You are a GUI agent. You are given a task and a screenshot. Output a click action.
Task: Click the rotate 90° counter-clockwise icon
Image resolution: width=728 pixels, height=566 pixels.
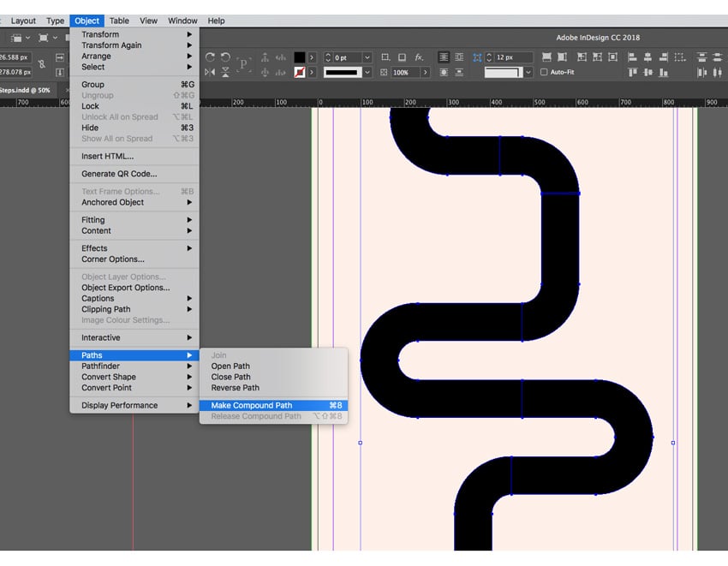[x=226, y=57]
